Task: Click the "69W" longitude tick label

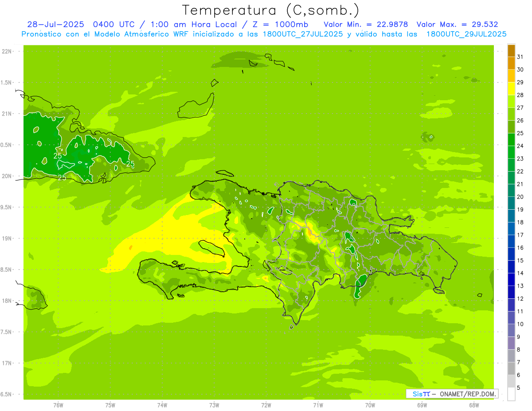Action: (422, 405)
